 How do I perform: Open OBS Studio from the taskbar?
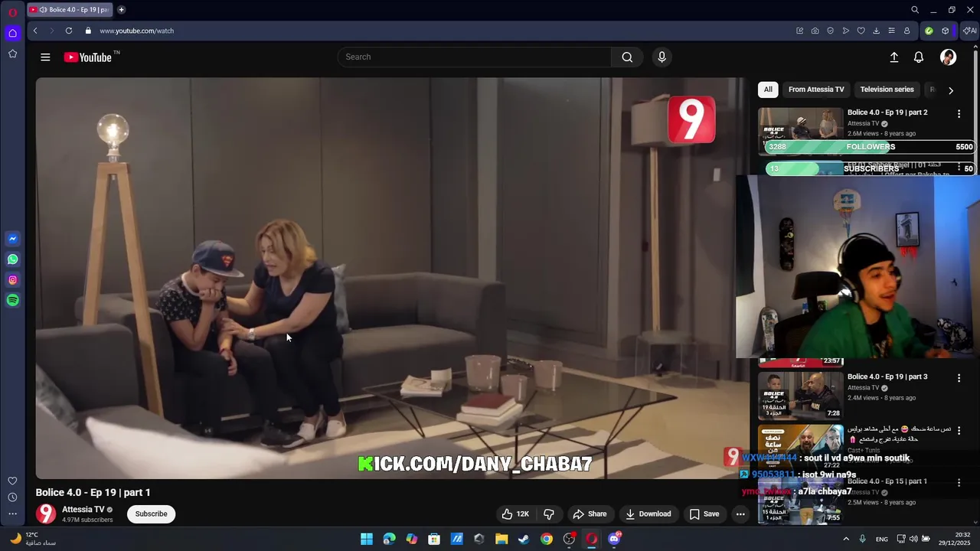click(569, 539)
